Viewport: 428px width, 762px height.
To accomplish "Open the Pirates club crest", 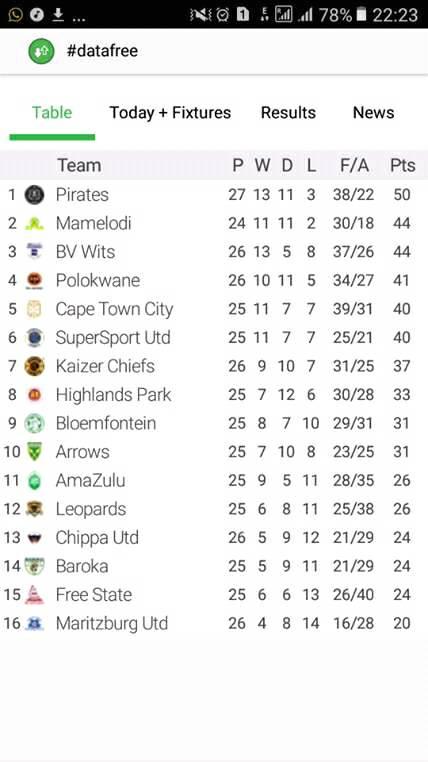I will coord(34,195).
